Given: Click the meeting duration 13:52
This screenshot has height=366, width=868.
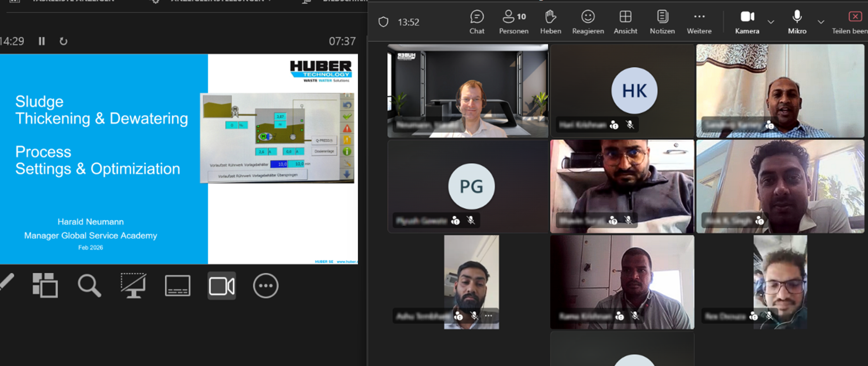Looking at the screenshot, I should pos(409,22).
